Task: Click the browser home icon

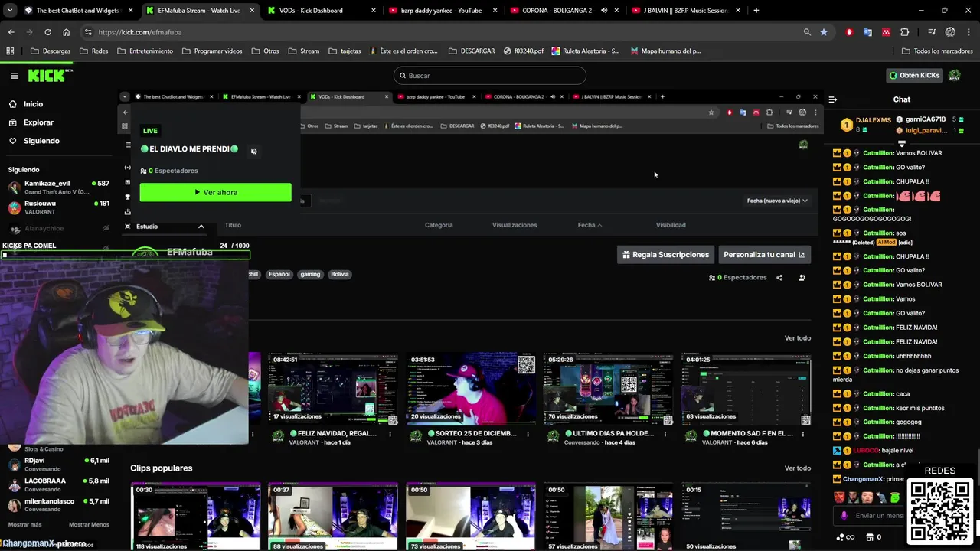Action: click(x=66, y=32)
